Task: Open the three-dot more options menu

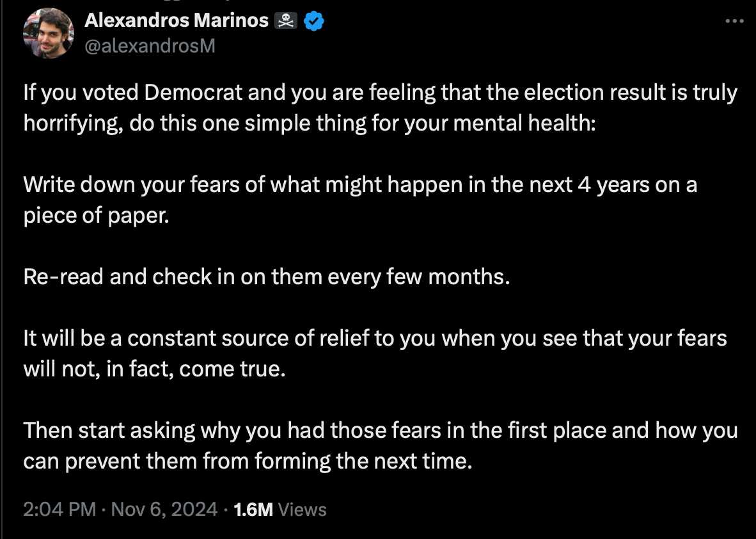Action: coord(734,20)
